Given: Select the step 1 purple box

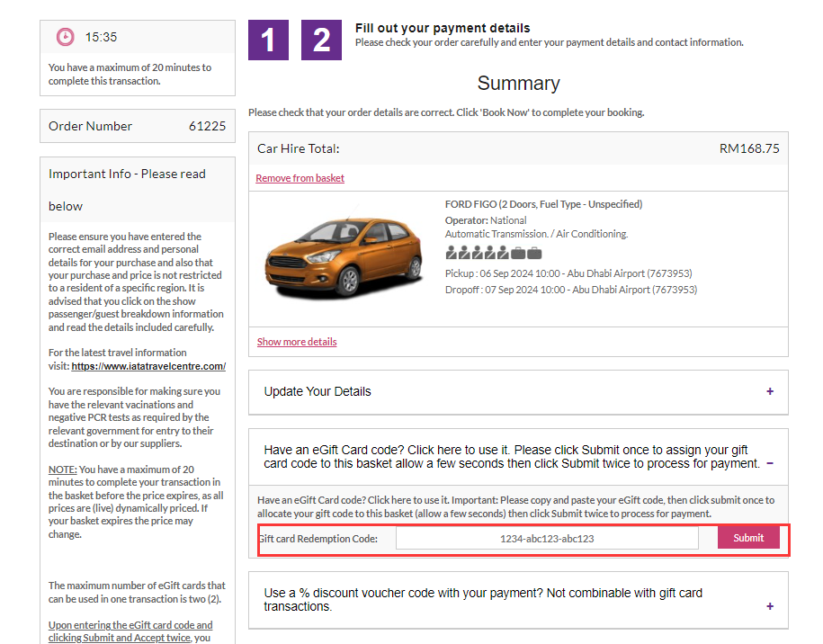Looking at the screenshot, I should 268,40.
